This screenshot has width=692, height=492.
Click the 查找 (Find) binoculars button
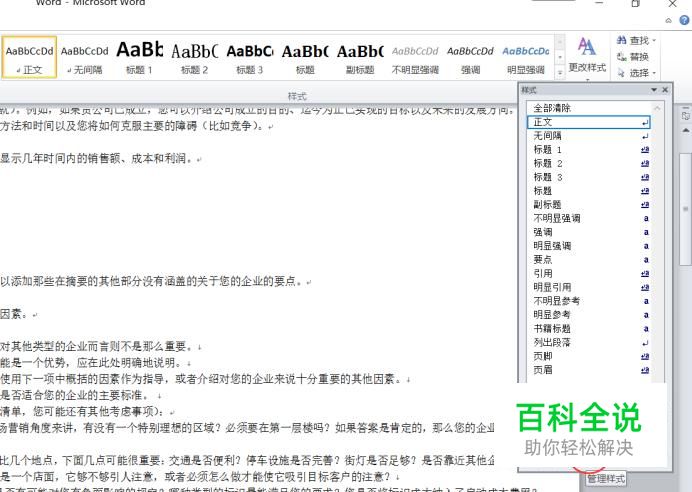tap(633, 41)
